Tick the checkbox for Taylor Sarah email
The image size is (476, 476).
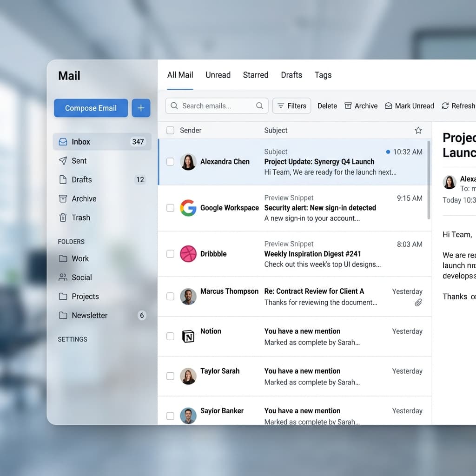[x=170, y=376]
